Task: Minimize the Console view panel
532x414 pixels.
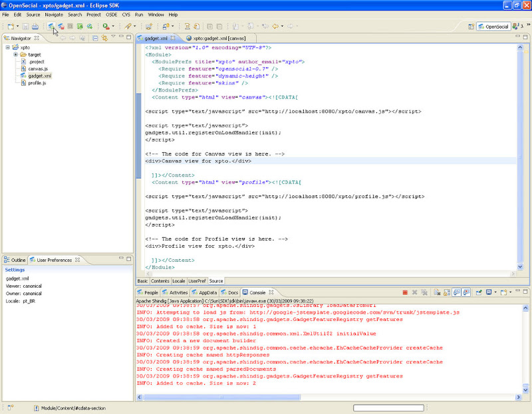Action: (x=518, y=291)
